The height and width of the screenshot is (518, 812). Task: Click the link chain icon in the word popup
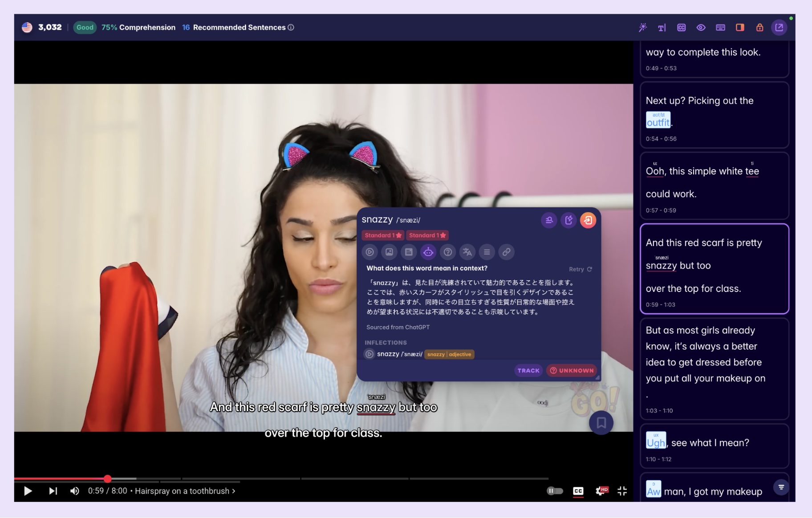click(507, 252)
